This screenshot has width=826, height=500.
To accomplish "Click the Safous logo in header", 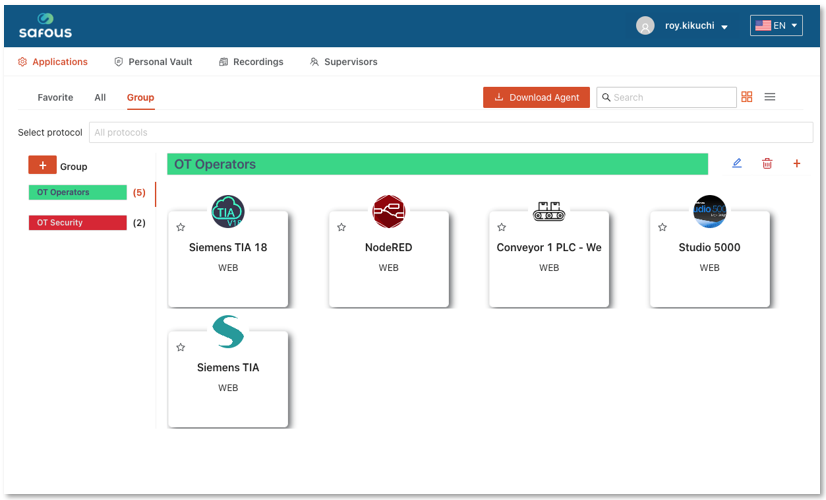I will coord(45,26).
